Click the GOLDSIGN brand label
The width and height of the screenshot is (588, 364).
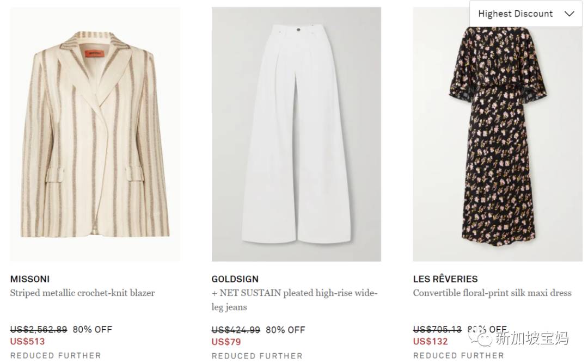click(x=235, y=279)
